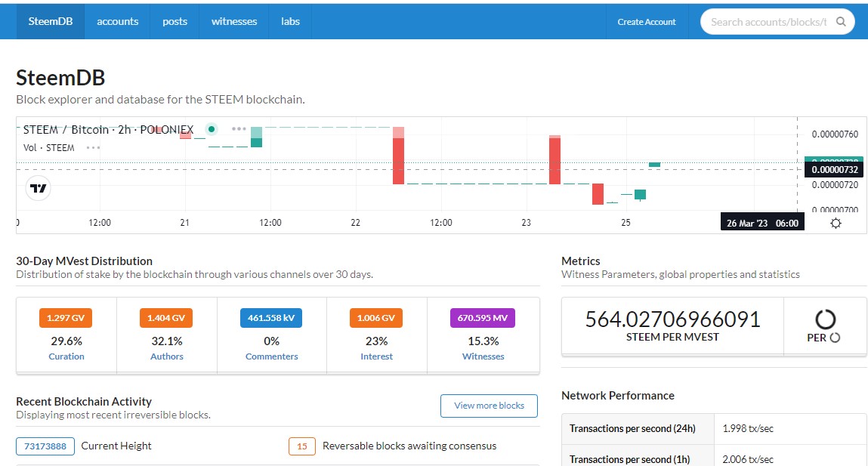Click the 1.297 GV orange badge

pyautogui.click(x=66, y=318)
